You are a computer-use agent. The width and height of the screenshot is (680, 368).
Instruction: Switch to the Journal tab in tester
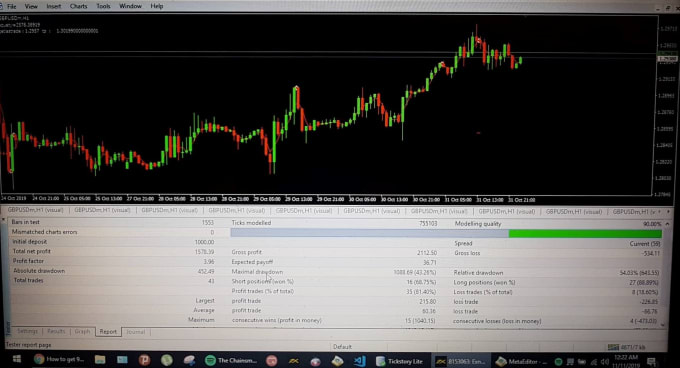(x=135, y=332)
